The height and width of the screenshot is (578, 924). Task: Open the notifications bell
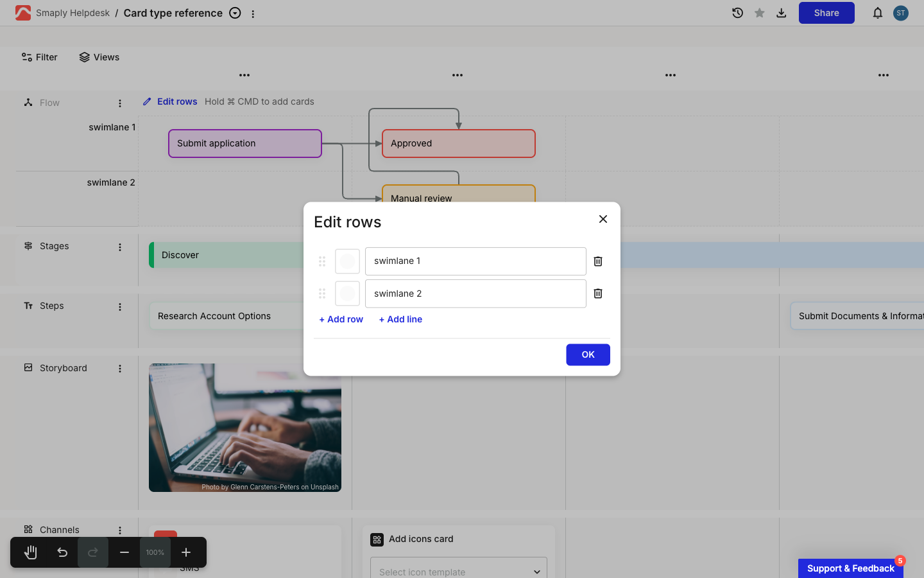coord(878,13)
